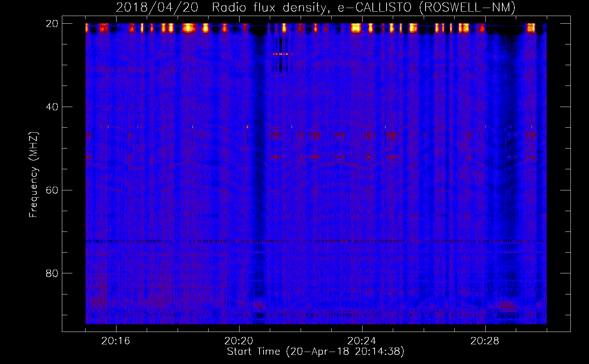Click the x-axis time label '20:16'
This screenshot has width=589, height=364.
coord(116,341)
